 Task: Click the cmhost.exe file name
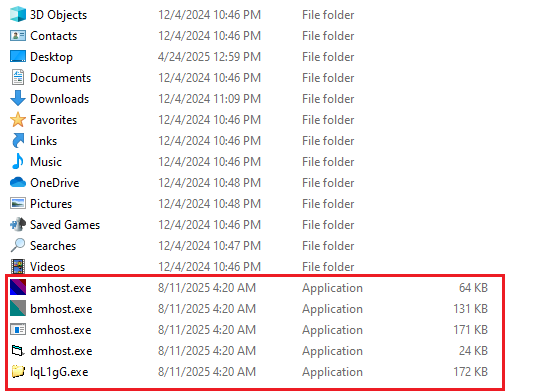click(61, 330)
